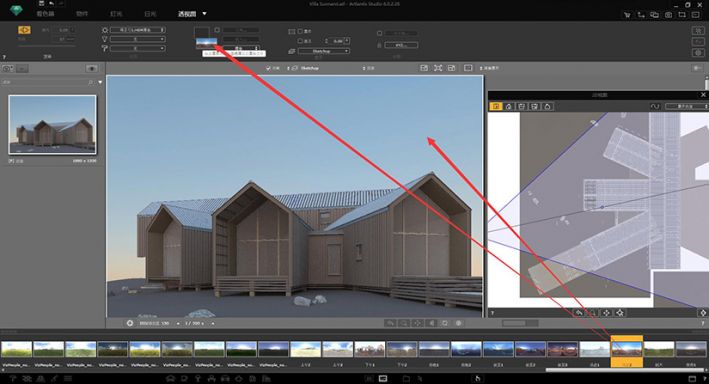709x384 pixels.
Task: Toggle the upper checkbox beside frame icon
Action: [300, 32]
